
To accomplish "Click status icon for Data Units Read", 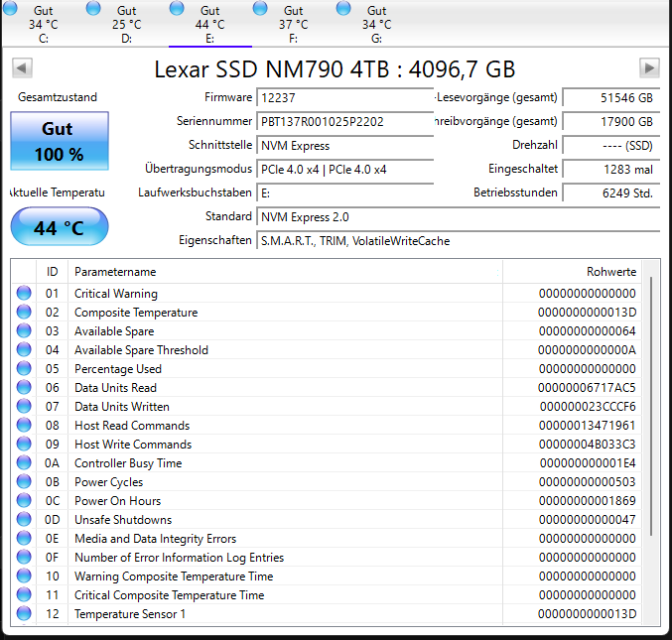I will [24, 387].
